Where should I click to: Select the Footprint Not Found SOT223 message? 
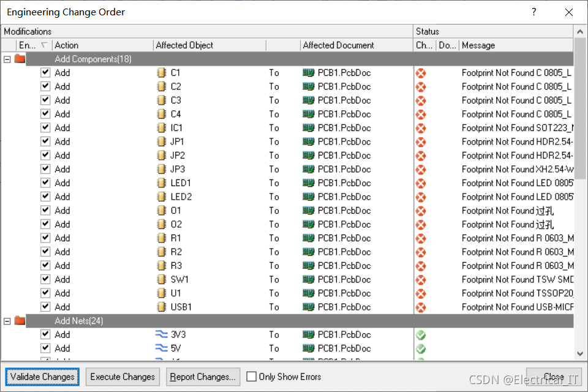pos(518,128)
